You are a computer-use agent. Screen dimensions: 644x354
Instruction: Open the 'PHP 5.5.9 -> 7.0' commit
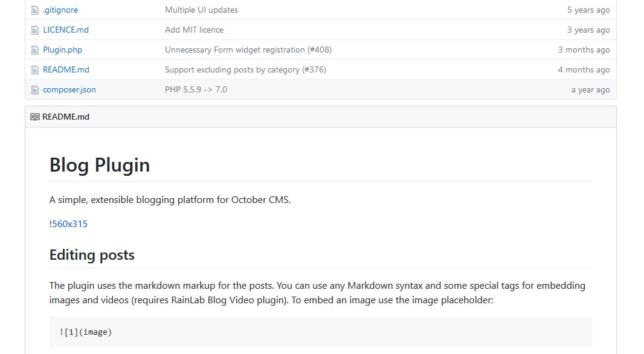click(196, 89)
